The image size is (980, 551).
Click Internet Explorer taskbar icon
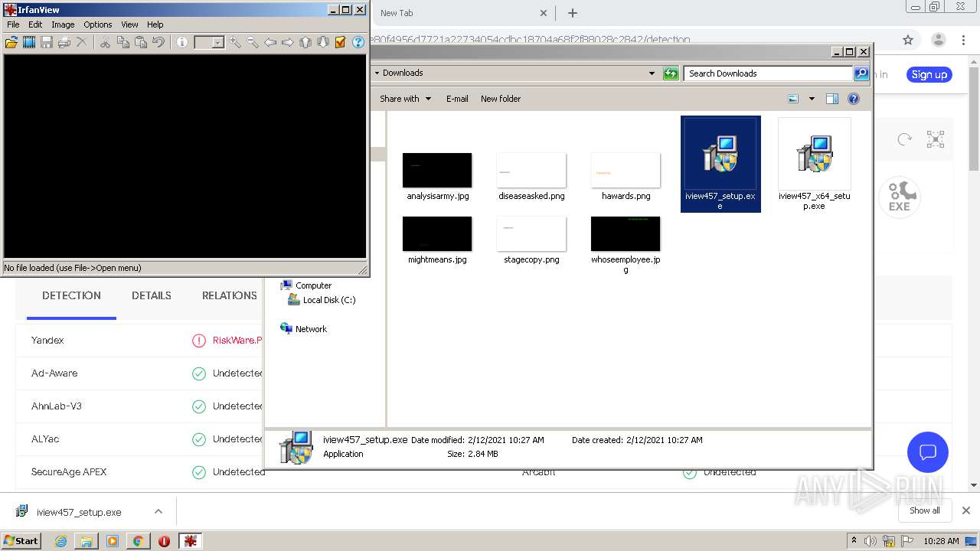tap(60, 541)
